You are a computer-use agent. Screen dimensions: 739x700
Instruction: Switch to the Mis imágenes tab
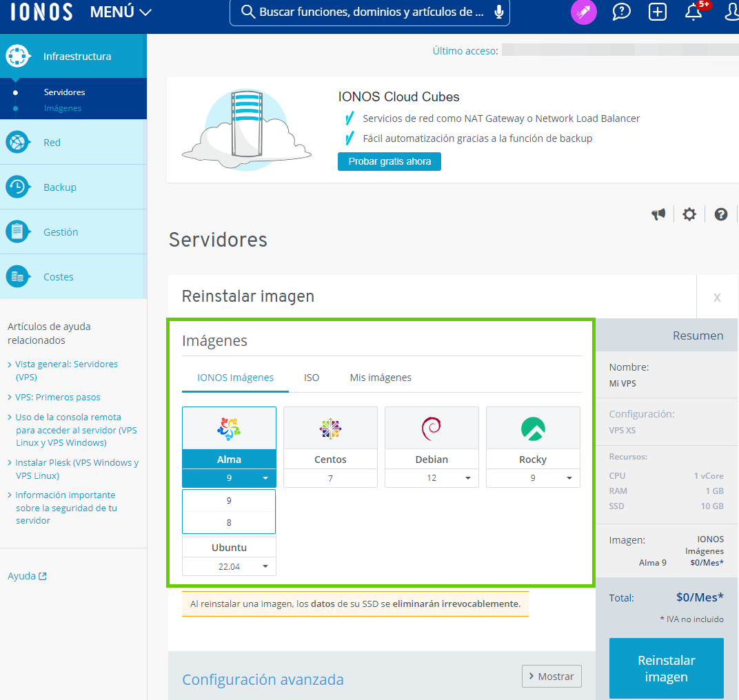[381, 378]
